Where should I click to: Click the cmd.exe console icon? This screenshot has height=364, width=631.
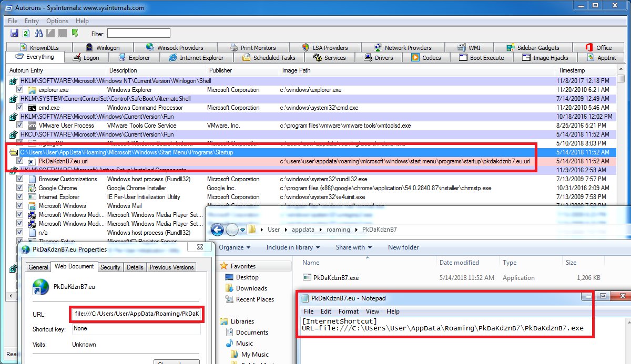point(32,108)
